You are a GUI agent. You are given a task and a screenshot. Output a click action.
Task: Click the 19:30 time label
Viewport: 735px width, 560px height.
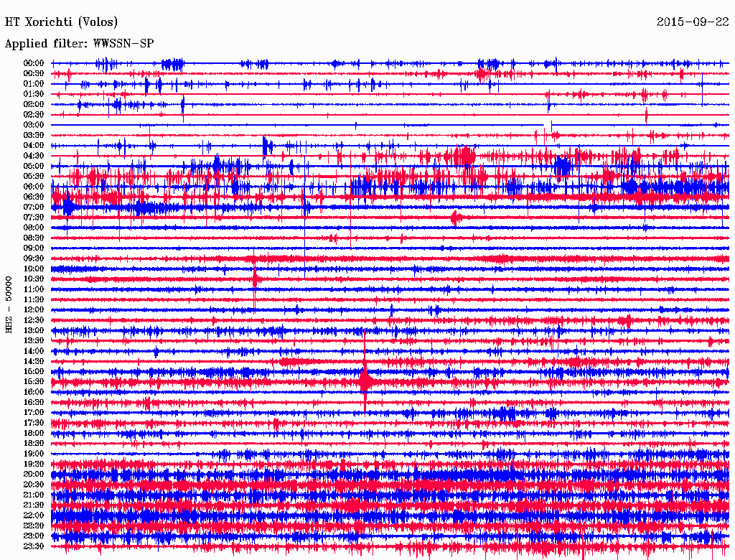click(34, 465)
